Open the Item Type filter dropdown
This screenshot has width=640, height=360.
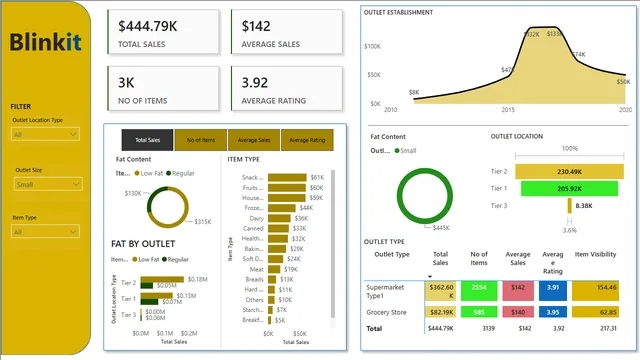(x=45, y=232)
